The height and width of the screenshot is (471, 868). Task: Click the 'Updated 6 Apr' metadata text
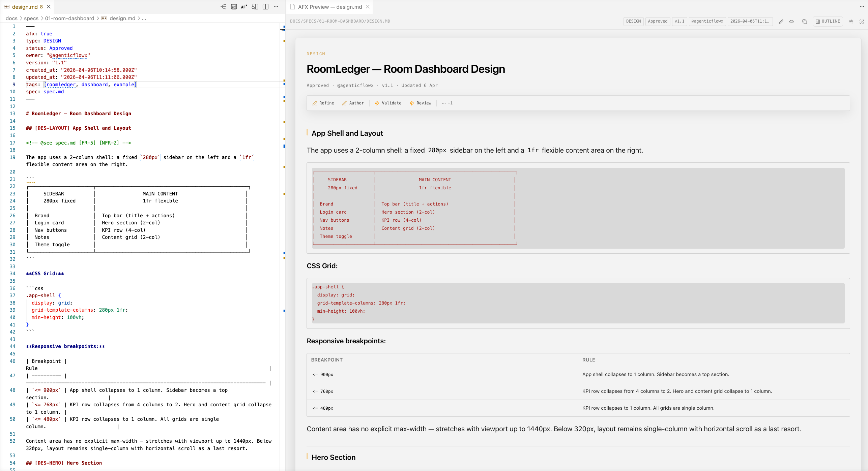coord(419,86)
